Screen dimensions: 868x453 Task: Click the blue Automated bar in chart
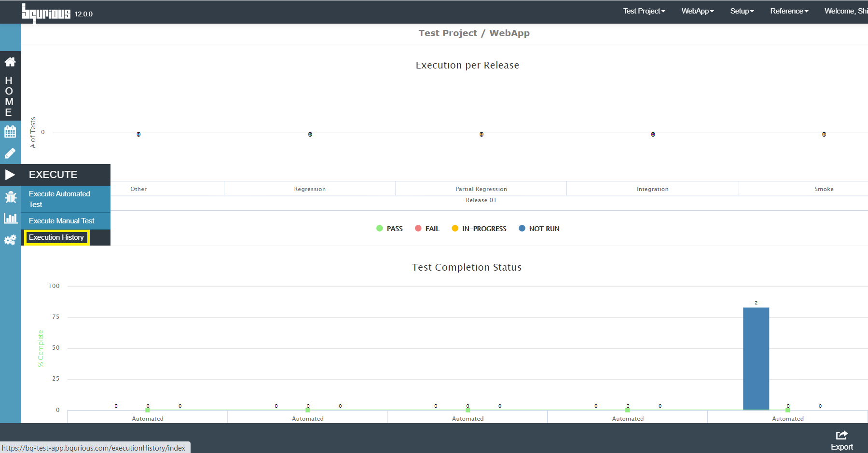pyautogui.click(x=756, y=358)
